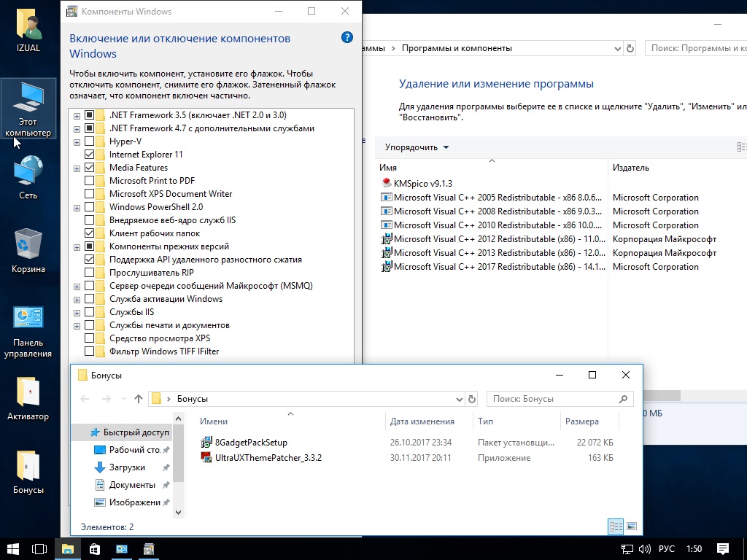The height and width of the screenshot is (560, 747).
Task: Sort Бонусы files by Имени column
Action: point(290,421)
